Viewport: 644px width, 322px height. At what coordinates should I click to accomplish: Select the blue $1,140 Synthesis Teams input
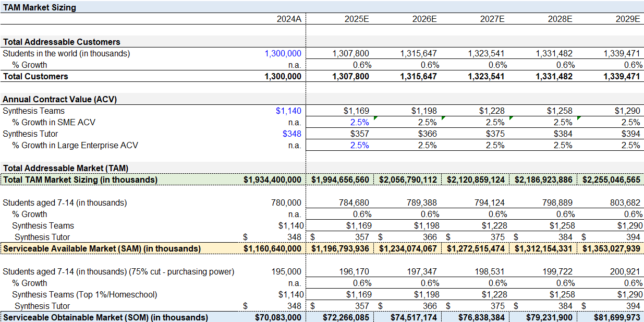point(289,111)
